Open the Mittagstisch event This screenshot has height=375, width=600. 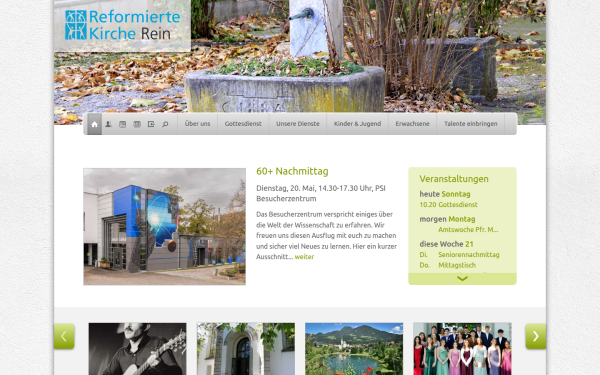click(x=457, y=265)
